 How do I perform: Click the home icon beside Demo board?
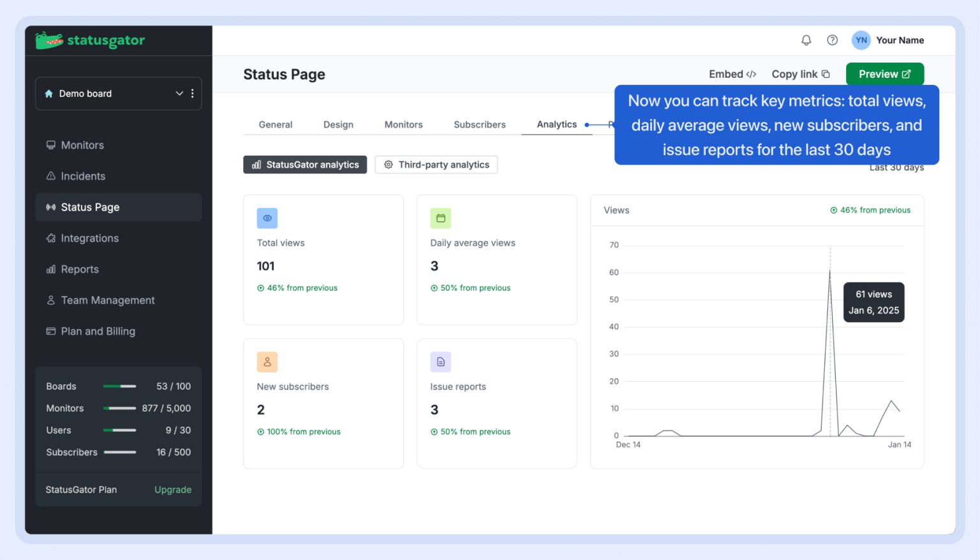49,94
